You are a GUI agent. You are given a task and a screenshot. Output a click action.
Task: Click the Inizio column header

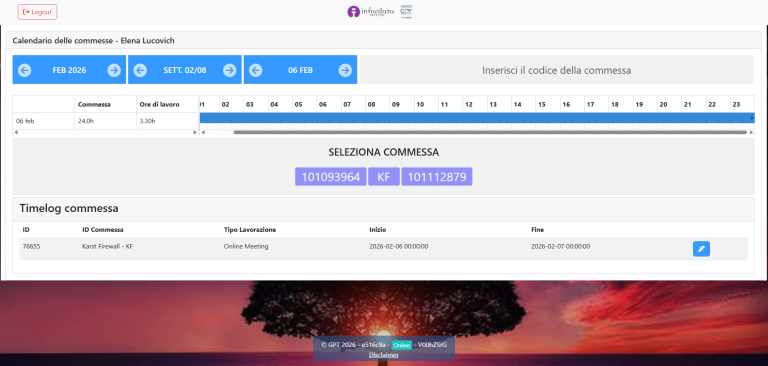[377, 229]
